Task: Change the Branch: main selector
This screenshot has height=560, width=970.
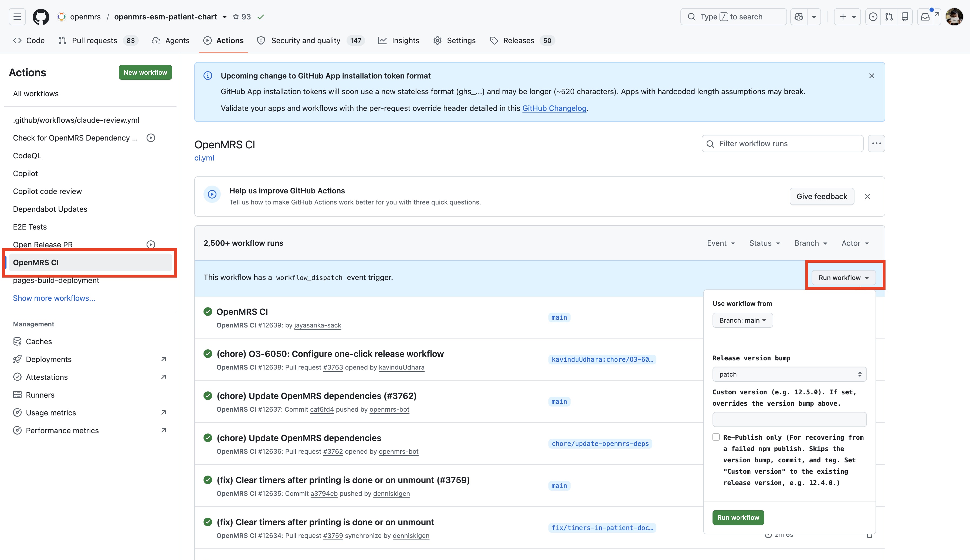Action: click(x=742, y=320)
